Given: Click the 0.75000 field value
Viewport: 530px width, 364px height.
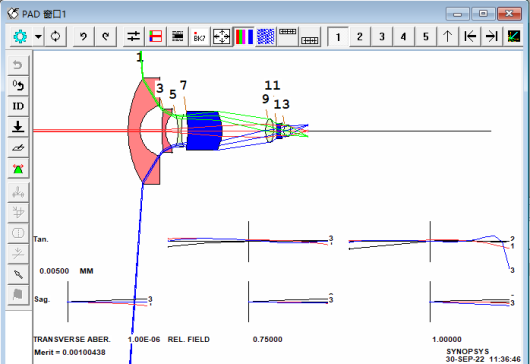Looking at the screenshot, I should click(x=267, y=339).
